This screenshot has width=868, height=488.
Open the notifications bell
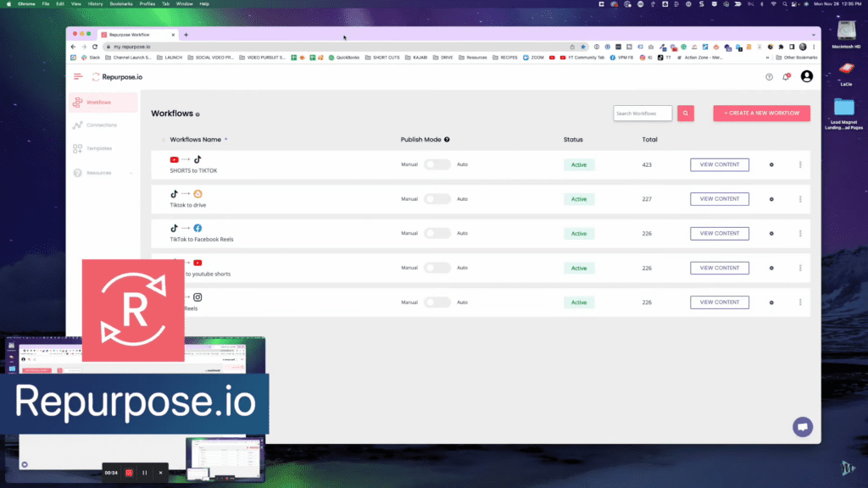click(786, 77)
